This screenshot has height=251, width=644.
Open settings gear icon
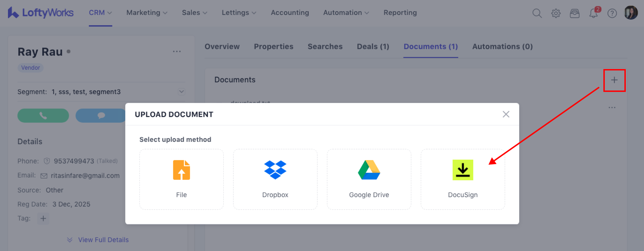click(556, 13)
